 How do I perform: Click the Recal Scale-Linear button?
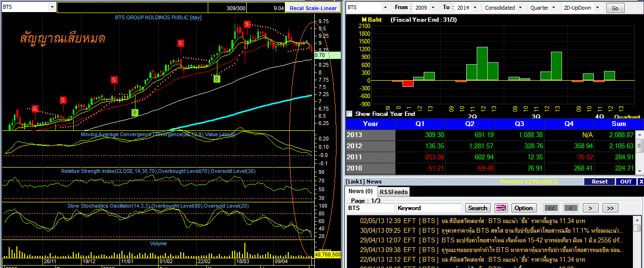coord(313,8)
